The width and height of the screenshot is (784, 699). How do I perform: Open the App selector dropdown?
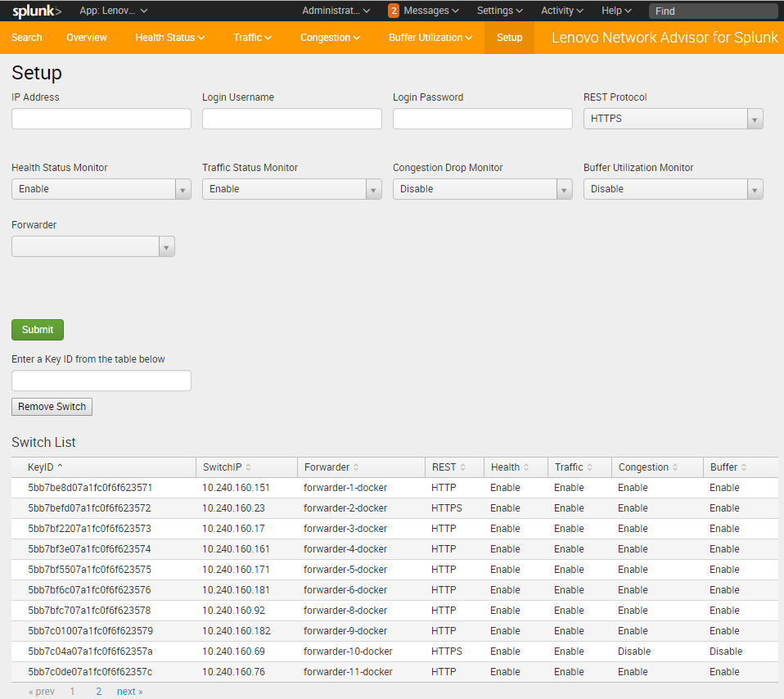[x=114, y=11]
